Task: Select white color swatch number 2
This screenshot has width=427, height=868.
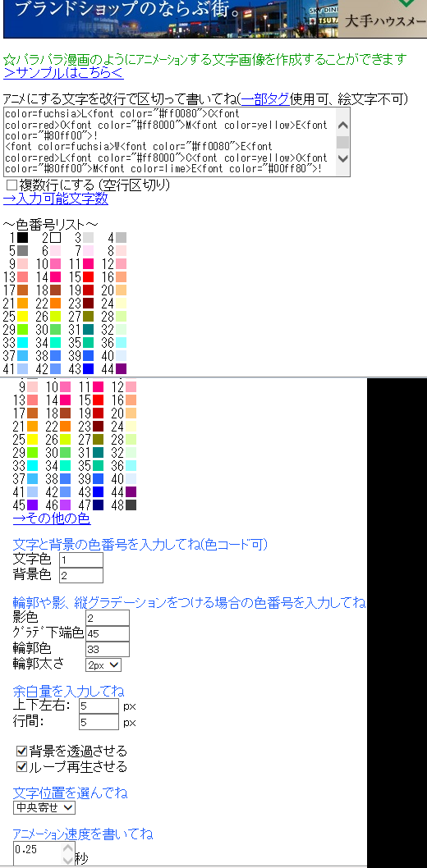Action: [x=55, y=237]
